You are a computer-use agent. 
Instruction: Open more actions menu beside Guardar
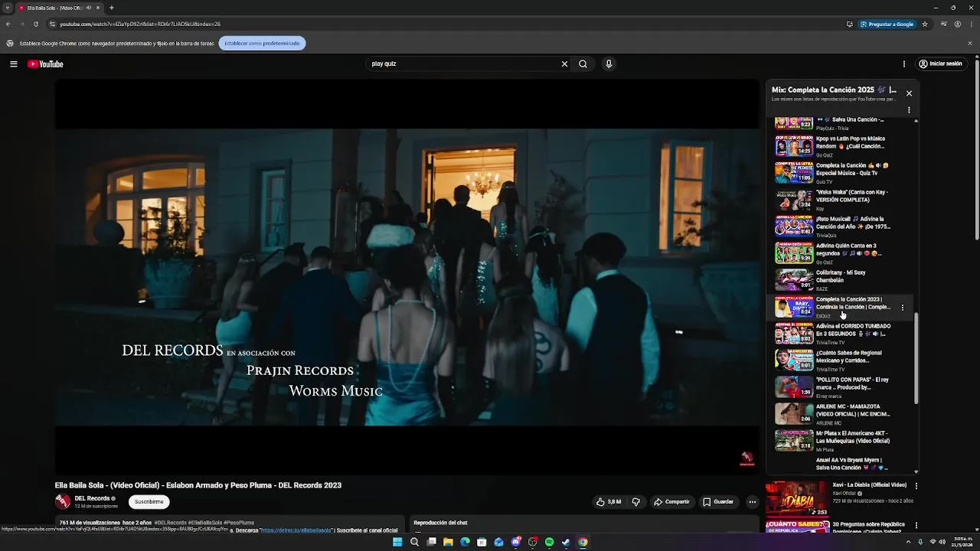click(x=753, y=502)
